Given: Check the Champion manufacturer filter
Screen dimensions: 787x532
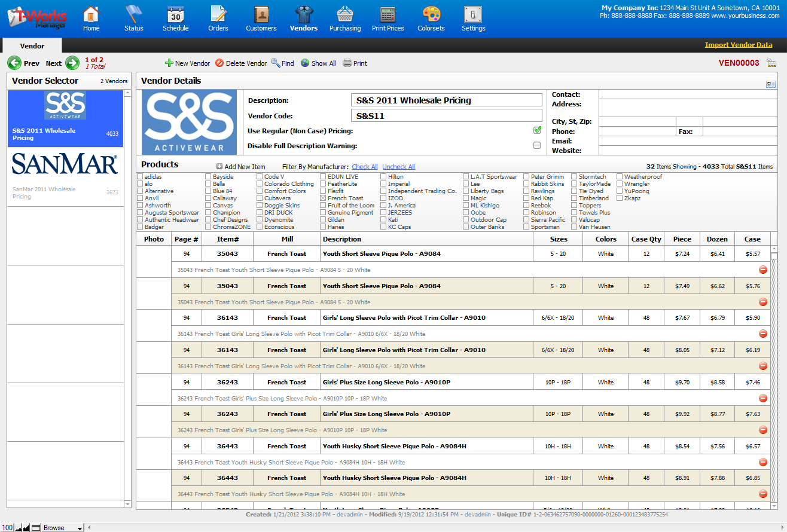Looking at the screenshot, I should point(208,212).
